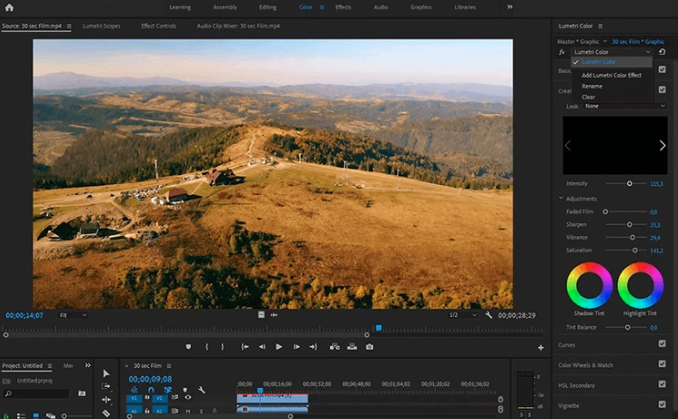The image size is (678, 419).
Task: Click the Saturation slider handle
Action: click(x=634, y=250)
